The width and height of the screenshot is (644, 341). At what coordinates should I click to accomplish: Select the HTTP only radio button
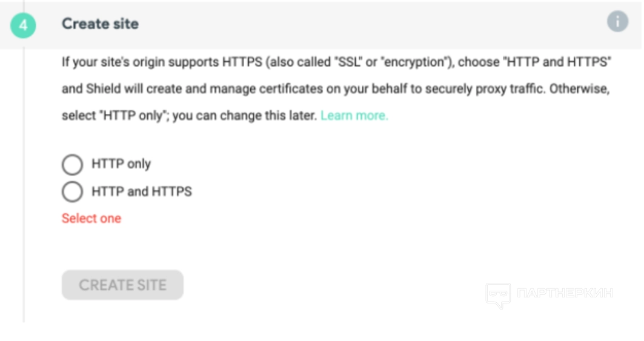click(72, 164)
